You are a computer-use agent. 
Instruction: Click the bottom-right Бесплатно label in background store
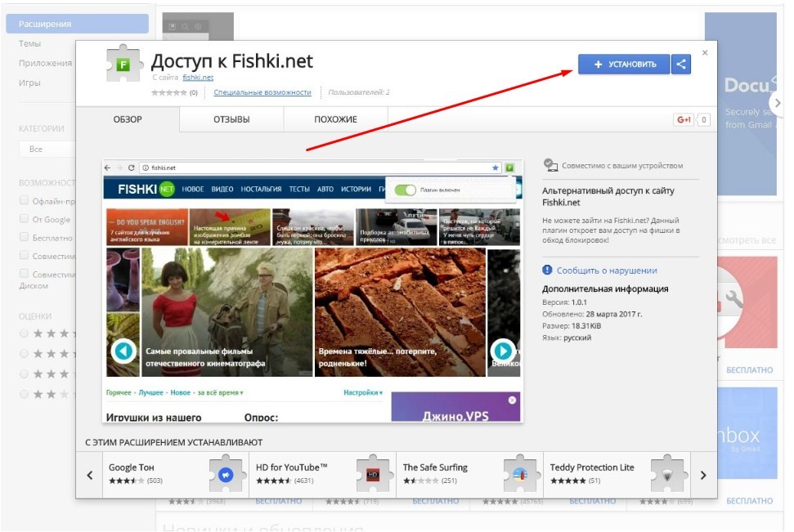[x=750, y=501]
